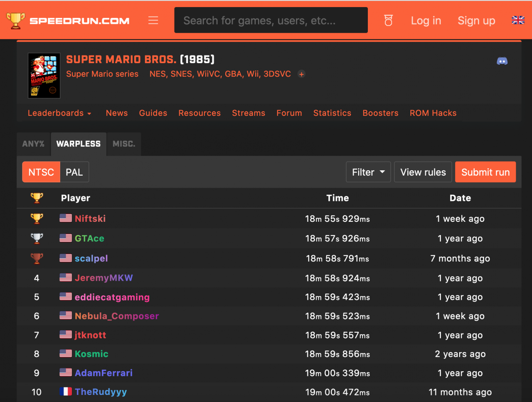
Task: Open Kosmic's player profile
Action: (91, 354)
